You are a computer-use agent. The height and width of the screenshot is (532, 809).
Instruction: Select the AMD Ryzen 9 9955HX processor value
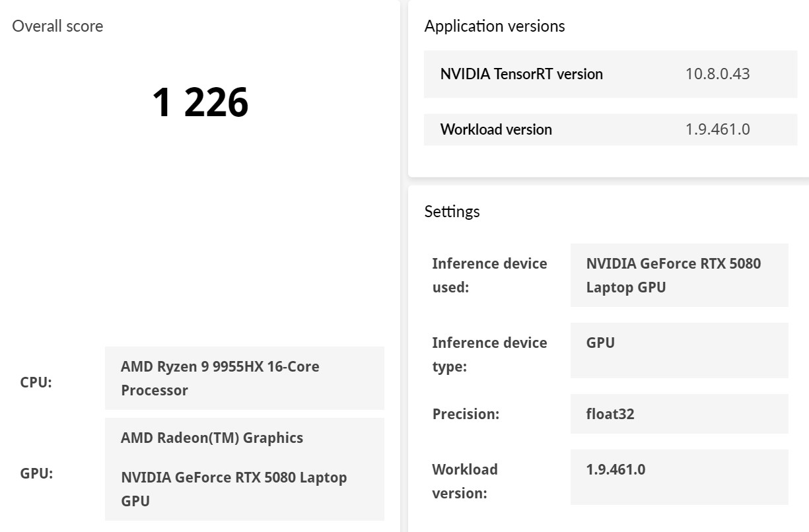click(x=220, y=378)
